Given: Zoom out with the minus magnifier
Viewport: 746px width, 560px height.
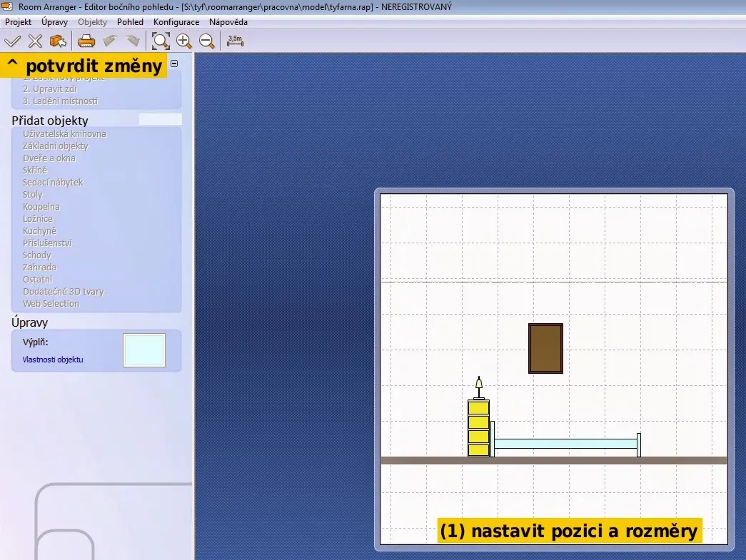Looking at the screenshot, I should (206, 41).
